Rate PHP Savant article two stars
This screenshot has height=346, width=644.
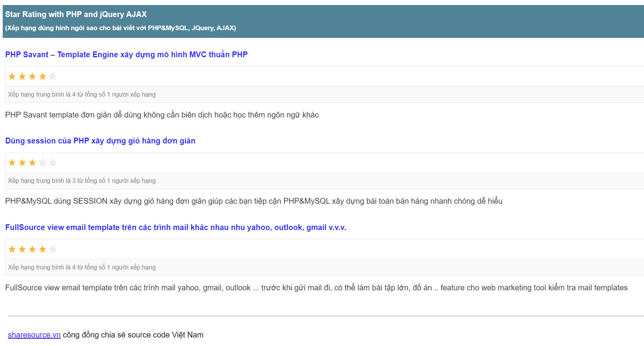22,77
